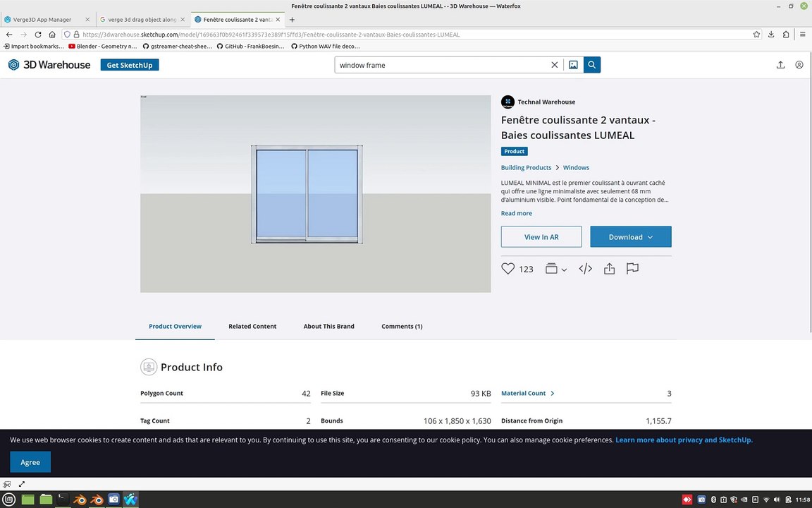
Task: Switch to the Related Content tab
Action: (x=252, y=326)
